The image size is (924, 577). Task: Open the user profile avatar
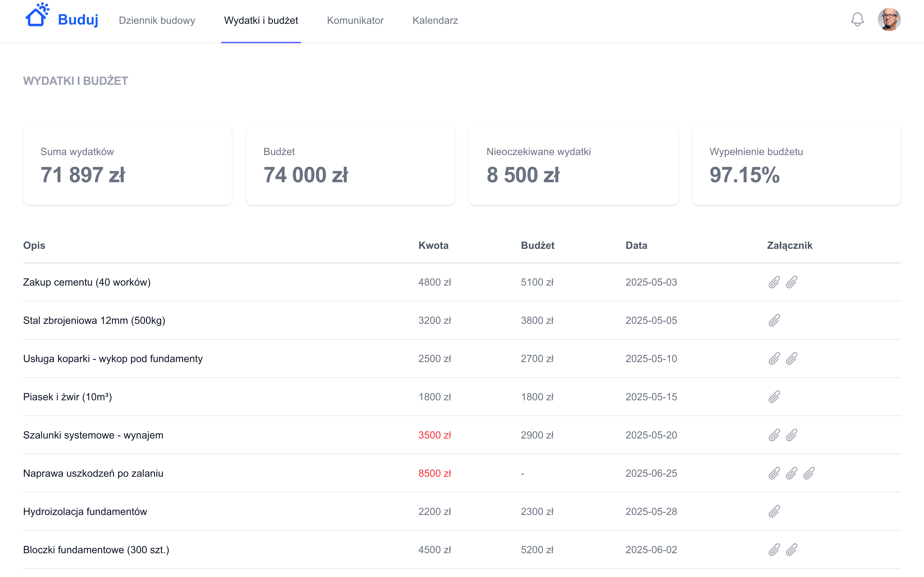889,20
